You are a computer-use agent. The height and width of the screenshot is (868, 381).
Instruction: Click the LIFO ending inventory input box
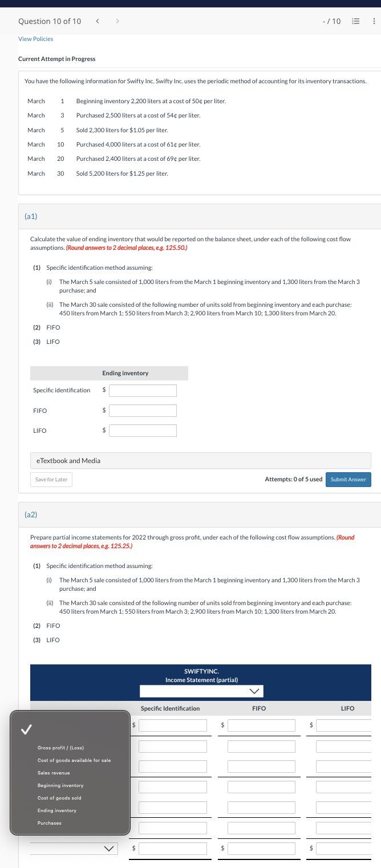(142, 431)
